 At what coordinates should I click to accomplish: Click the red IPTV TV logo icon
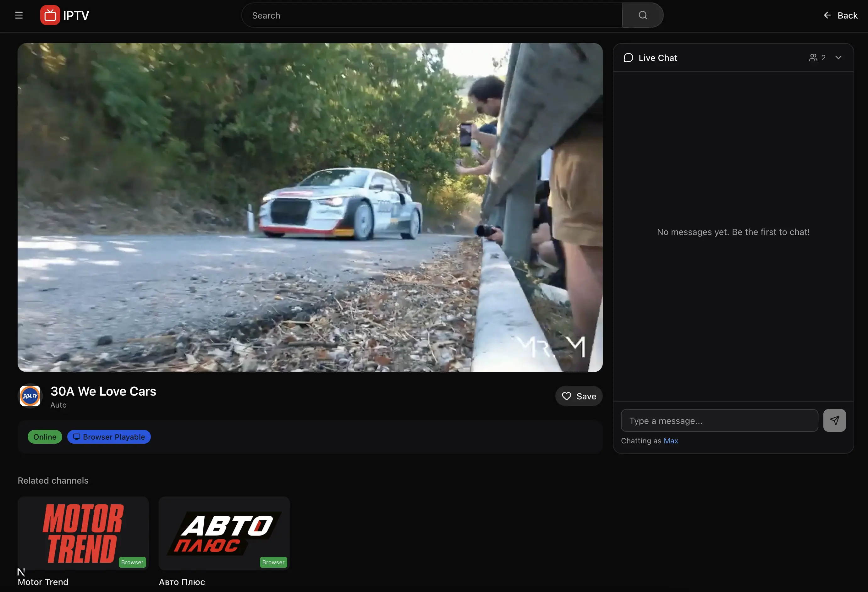pyautogui.click(x=50, y=15)
